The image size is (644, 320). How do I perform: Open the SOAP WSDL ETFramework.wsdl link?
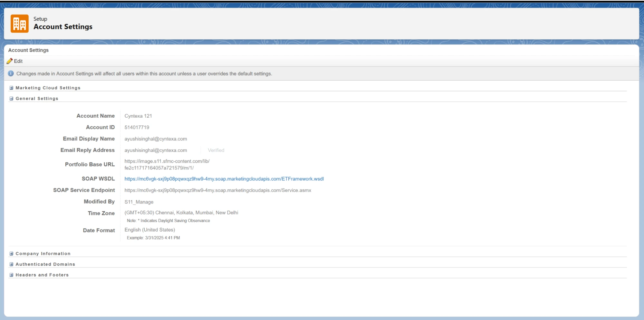pos(224,179)
